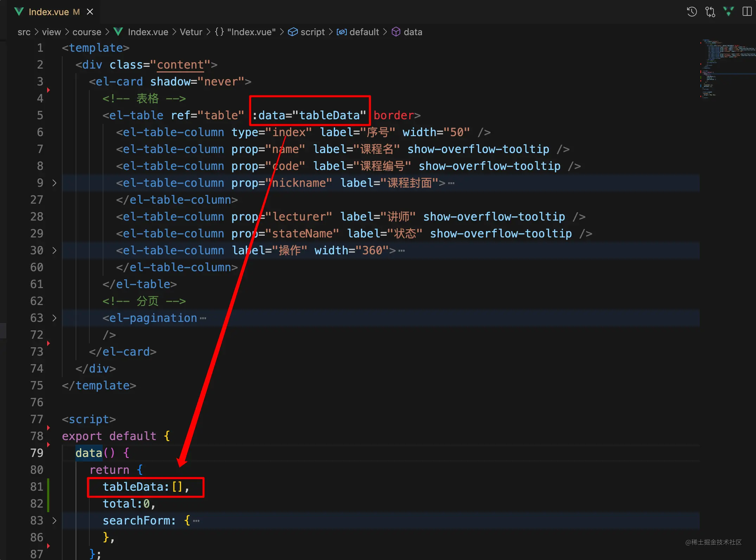Open the file timeline history icon
The width and height of the screenshot is (756, 560).
tap(692, 12)
